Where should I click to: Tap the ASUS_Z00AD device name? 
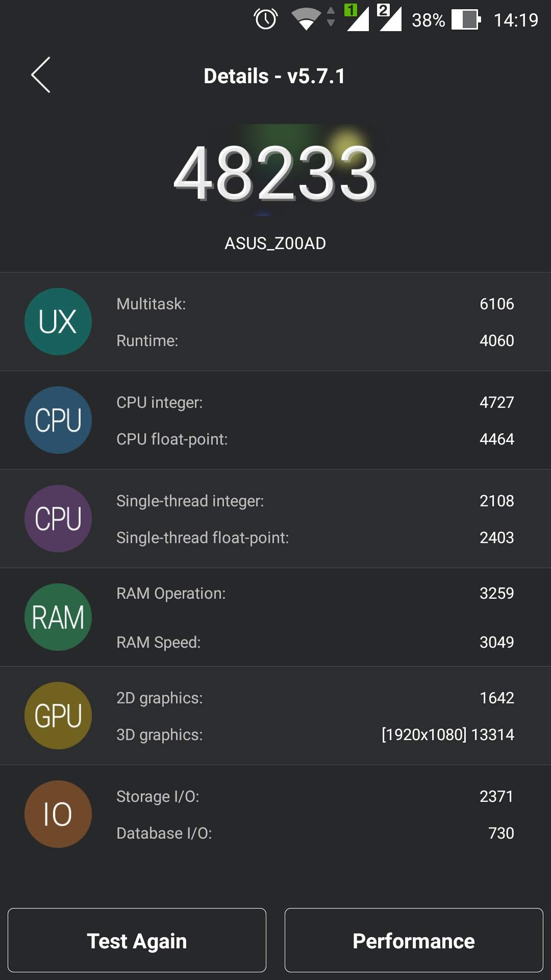(275, 243)
